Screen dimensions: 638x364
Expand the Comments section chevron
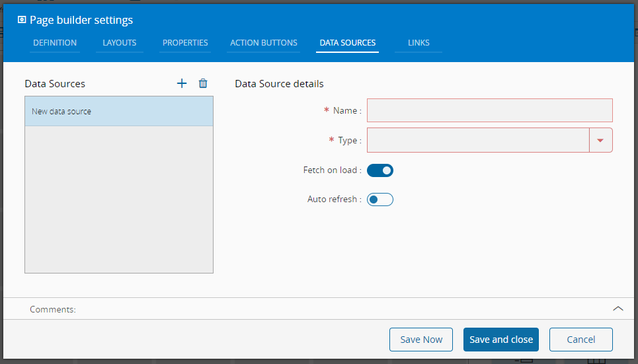[618, 309]
